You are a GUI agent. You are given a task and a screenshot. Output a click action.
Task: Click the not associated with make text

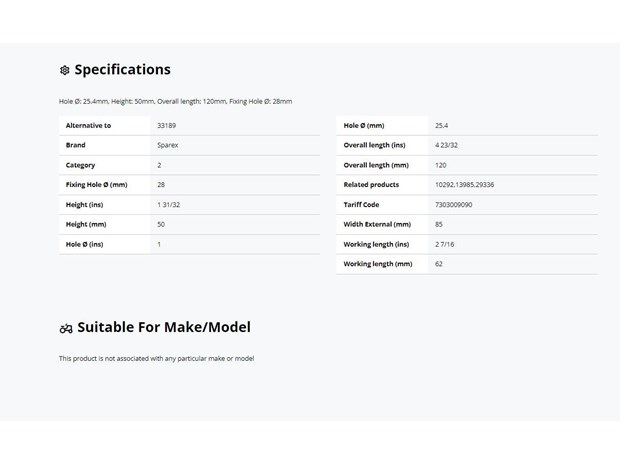click(157, 359)
